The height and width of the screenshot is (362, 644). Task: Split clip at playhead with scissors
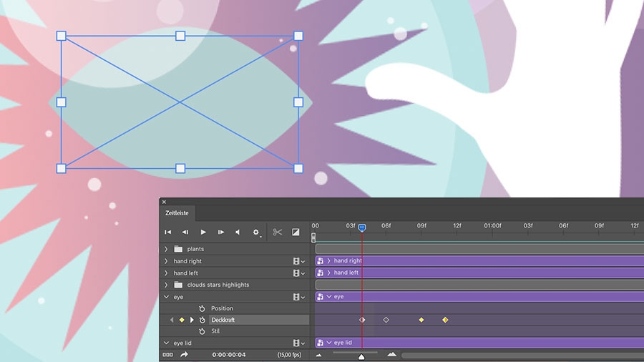coord(277,233)
